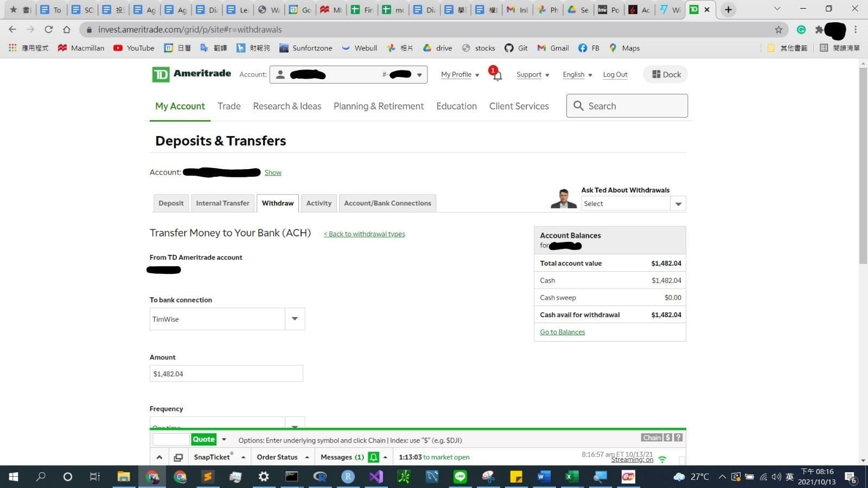Collapse the bottom dock with the caret
The image size is (868, 488).
point(159,457)
